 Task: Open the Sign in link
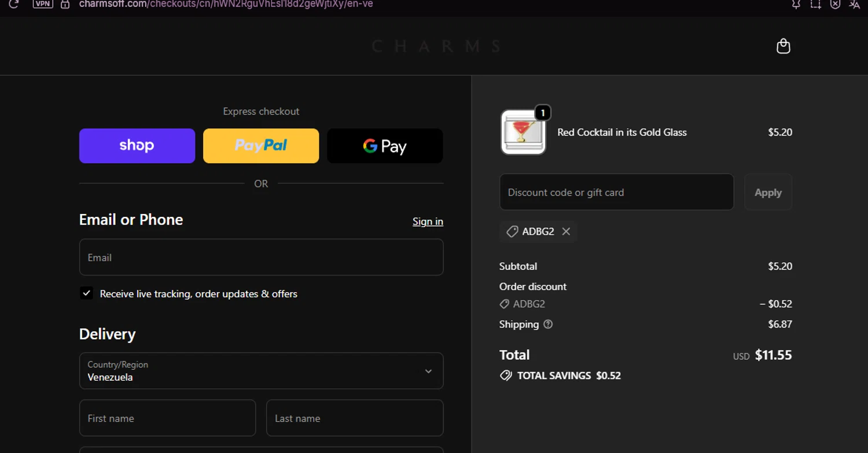[428, 222]
